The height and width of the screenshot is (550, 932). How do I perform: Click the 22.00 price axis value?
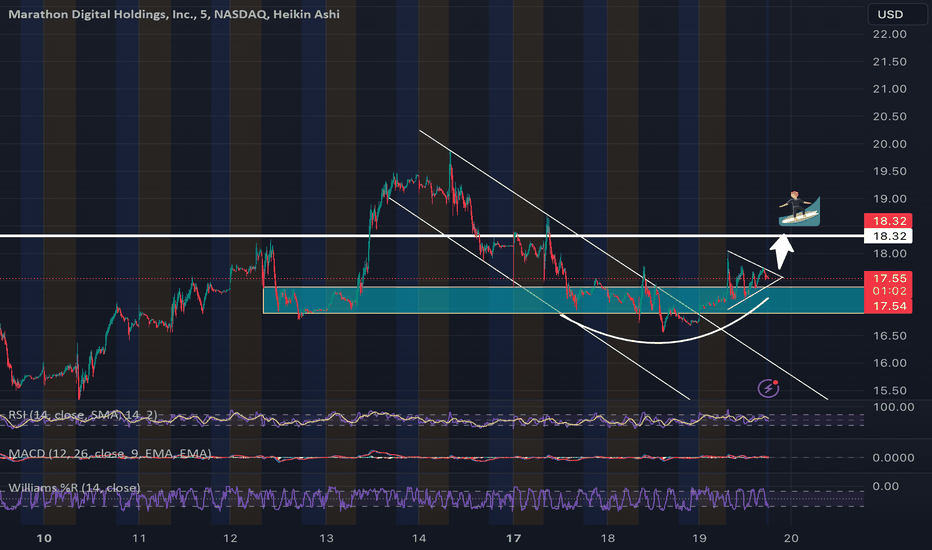coord(889,34)
